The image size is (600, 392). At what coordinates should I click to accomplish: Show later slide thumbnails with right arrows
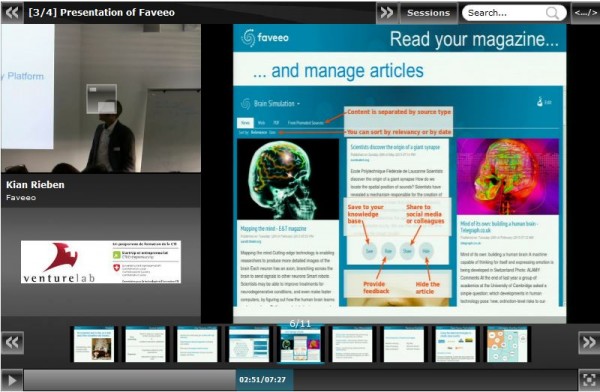click(x=589, y=342)
